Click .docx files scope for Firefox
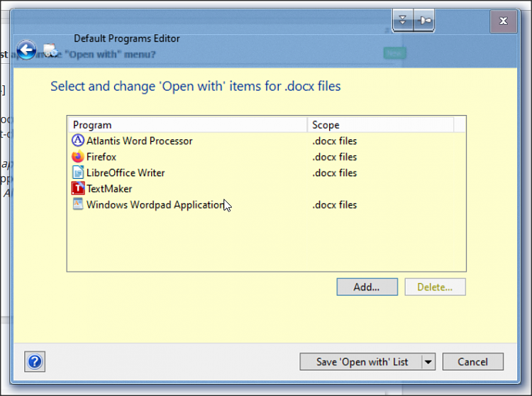Image resolution: width=532 pixels, height=396 pixels. [x=335, y=157]
